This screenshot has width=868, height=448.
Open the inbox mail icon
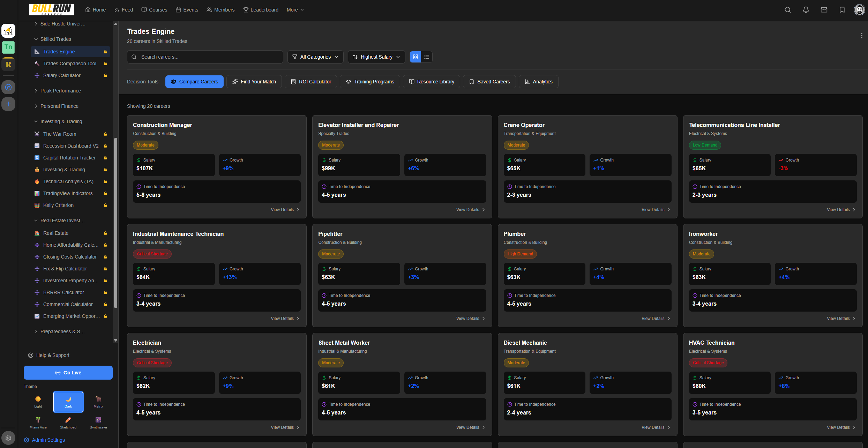824,9
